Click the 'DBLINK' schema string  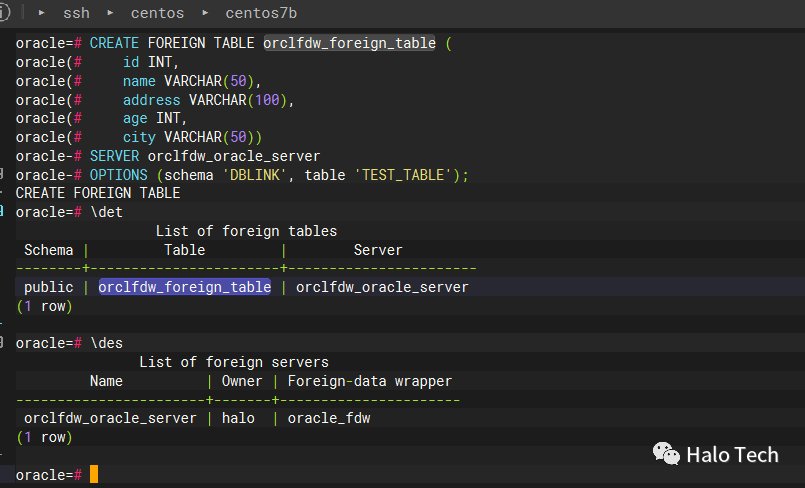click(x=255, y=175)
